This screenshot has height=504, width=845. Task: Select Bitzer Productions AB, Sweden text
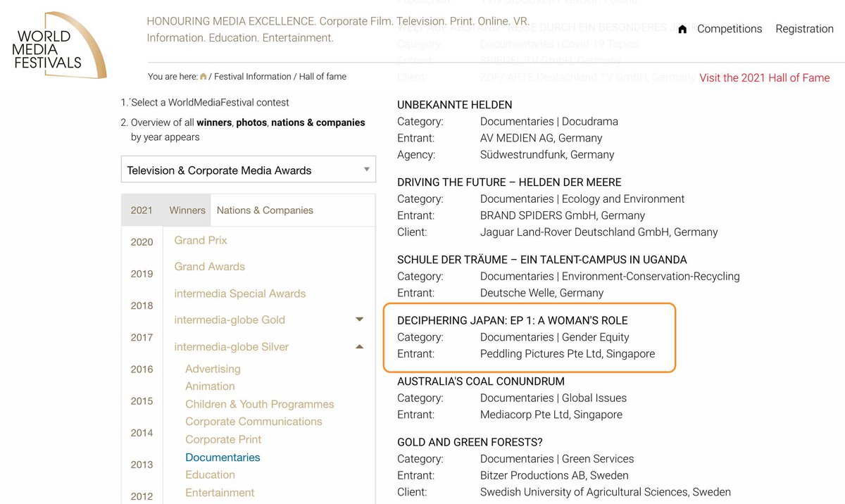[554, 475]
